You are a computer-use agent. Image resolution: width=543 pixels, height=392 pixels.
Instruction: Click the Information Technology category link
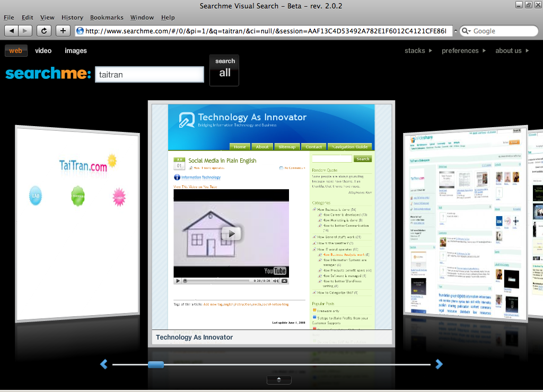click(x=201, y=177)
